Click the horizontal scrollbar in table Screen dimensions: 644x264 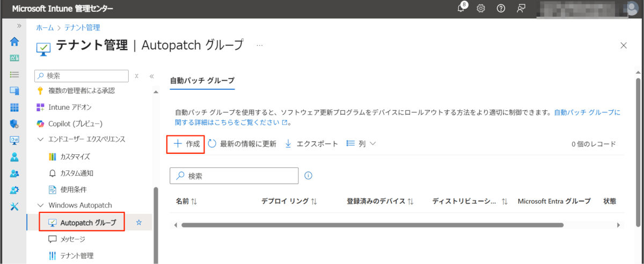pos(372,225)
